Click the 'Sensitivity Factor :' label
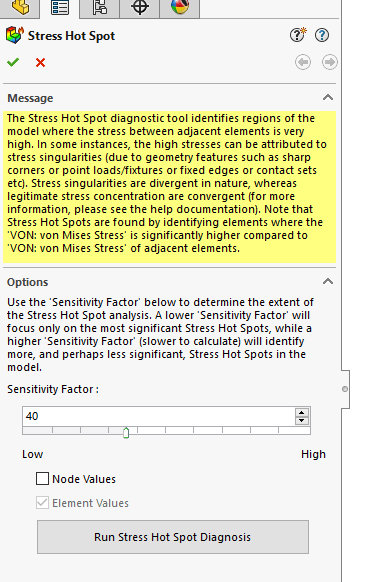The image size is (389, 582). [53, 389]
